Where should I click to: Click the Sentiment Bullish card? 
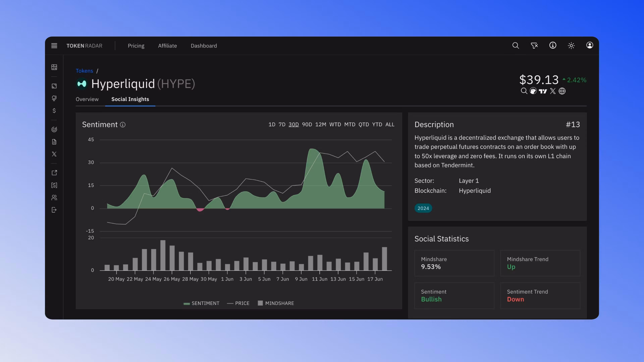pos(454,295)
